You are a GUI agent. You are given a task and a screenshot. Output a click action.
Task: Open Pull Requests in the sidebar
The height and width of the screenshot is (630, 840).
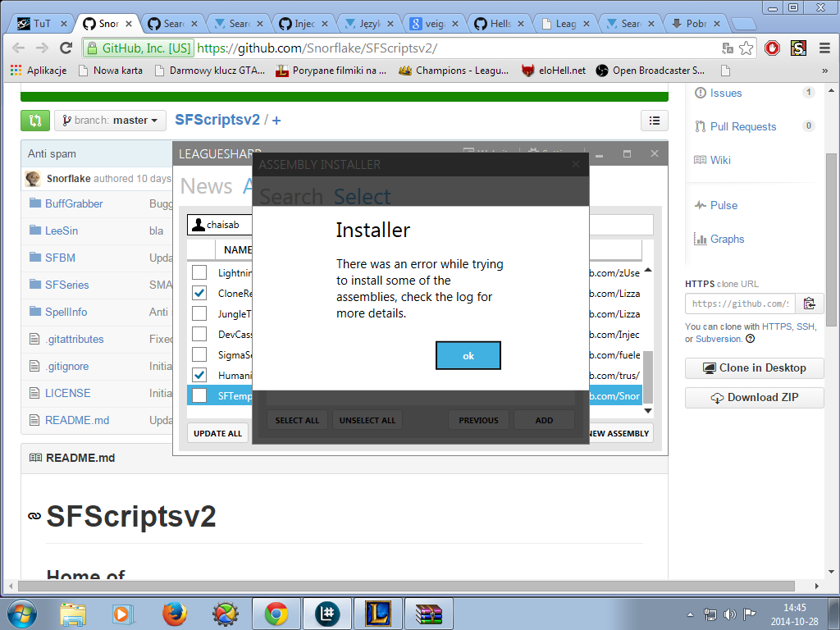point(743,126)
